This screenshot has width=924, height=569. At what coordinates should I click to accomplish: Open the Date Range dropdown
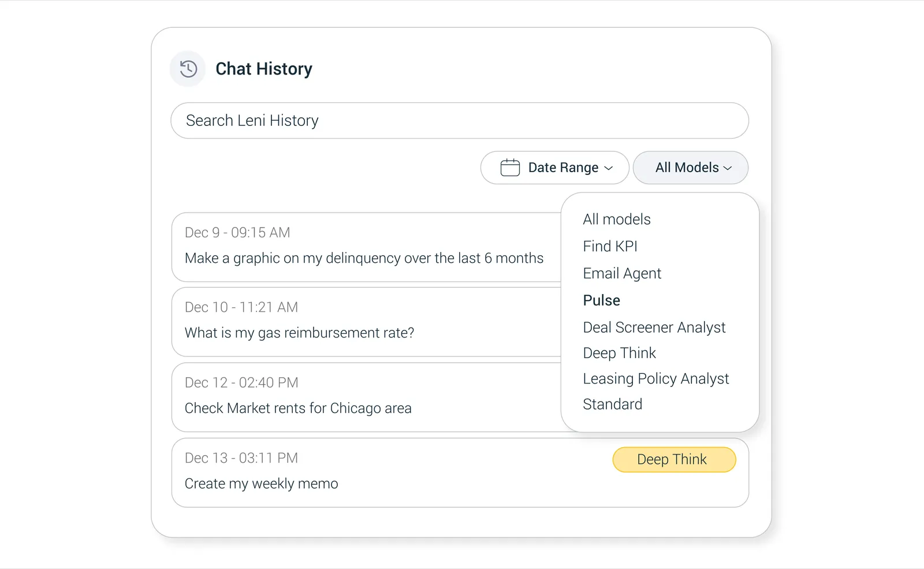554,168
